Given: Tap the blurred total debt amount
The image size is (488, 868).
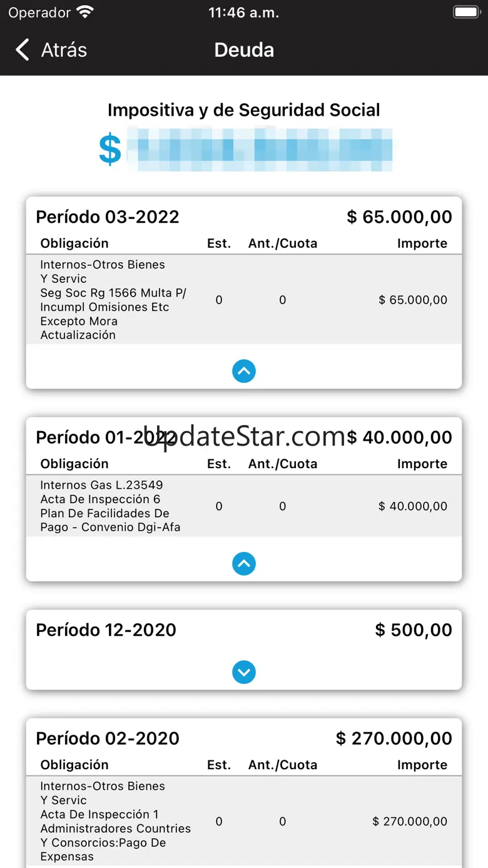Looking at the screenshot, I should click(259, 150).
